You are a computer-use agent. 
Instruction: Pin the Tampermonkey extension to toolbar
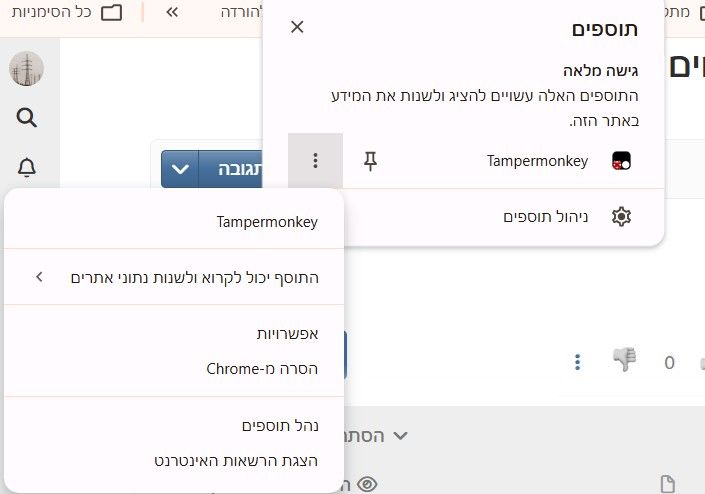click(x=370, y=161)
